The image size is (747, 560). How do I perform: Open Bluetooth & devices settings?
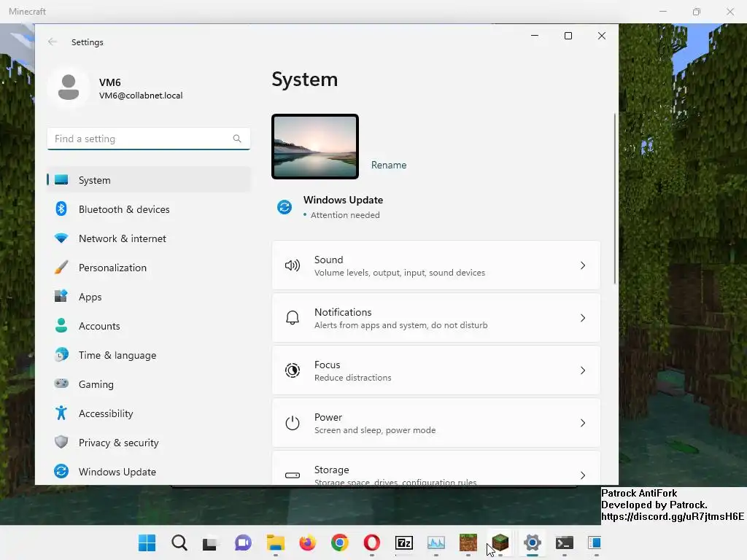149,209
